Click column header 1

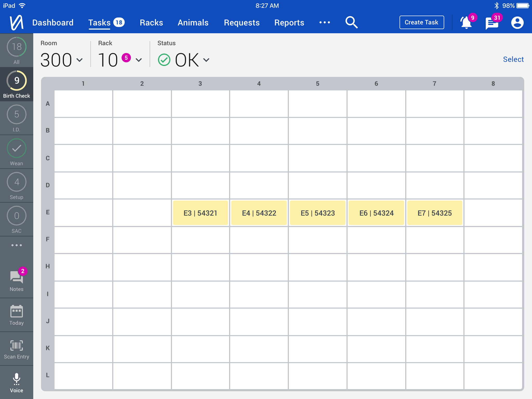pyautogui.click(x=83, y=84)
